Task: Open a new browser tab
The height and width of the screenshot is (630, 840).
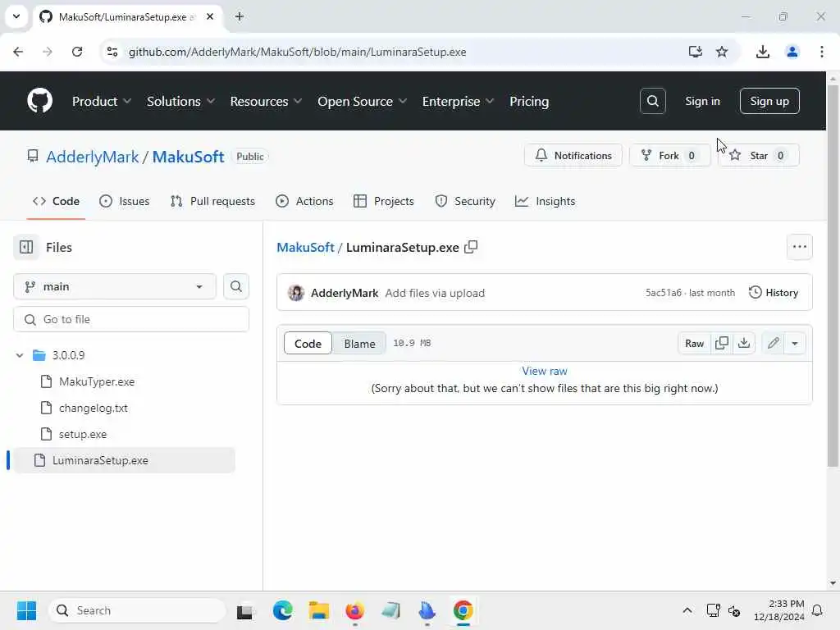Action: coord(240,16)
